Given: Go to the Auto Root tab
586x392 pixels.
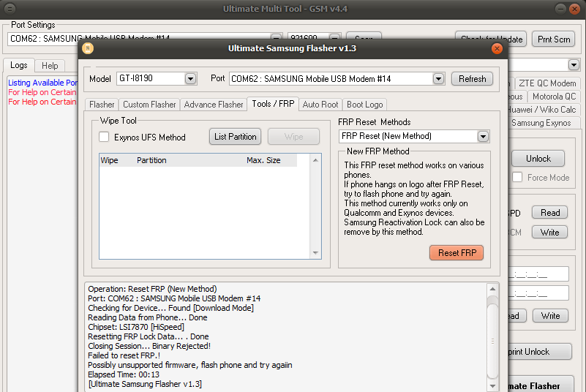Looking at the screenshot, I should (320, 105).
